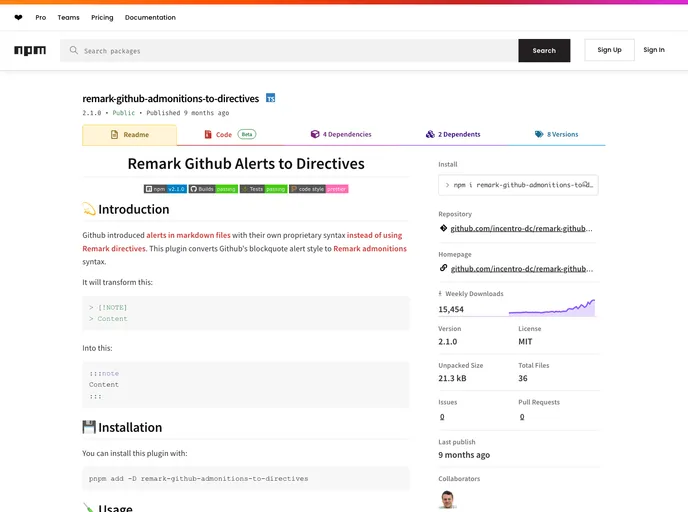Screen dimensions: 688x512
Task: Open the Homepage github.com link
Action: [522, 269]
